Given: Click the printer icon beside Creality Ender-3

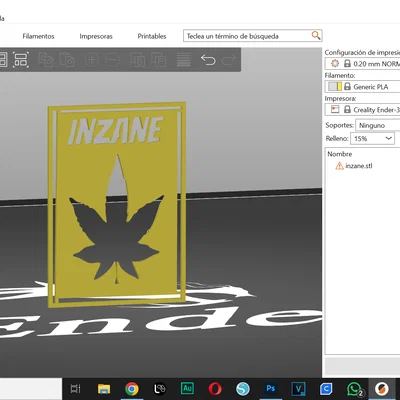Looking at the screenshot, I should 335,109.
